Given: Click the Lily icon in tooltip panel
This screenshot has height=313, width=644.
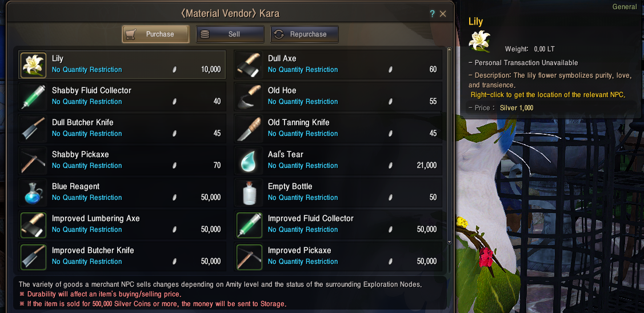Looking at the screenshot, I should click(x=480, y=41).
